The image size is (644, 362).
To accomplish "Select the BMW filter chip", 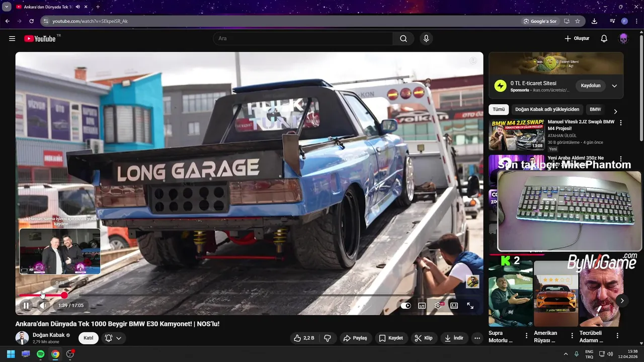I will click(x=595, y=109).
